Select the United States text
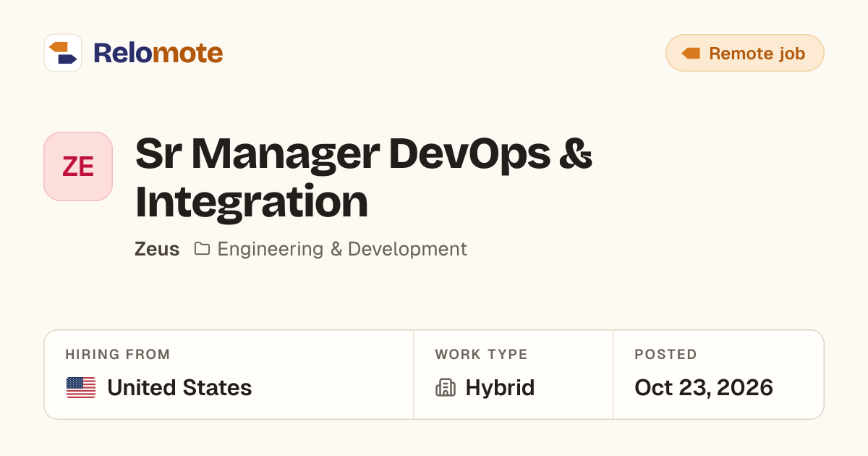 179,388
